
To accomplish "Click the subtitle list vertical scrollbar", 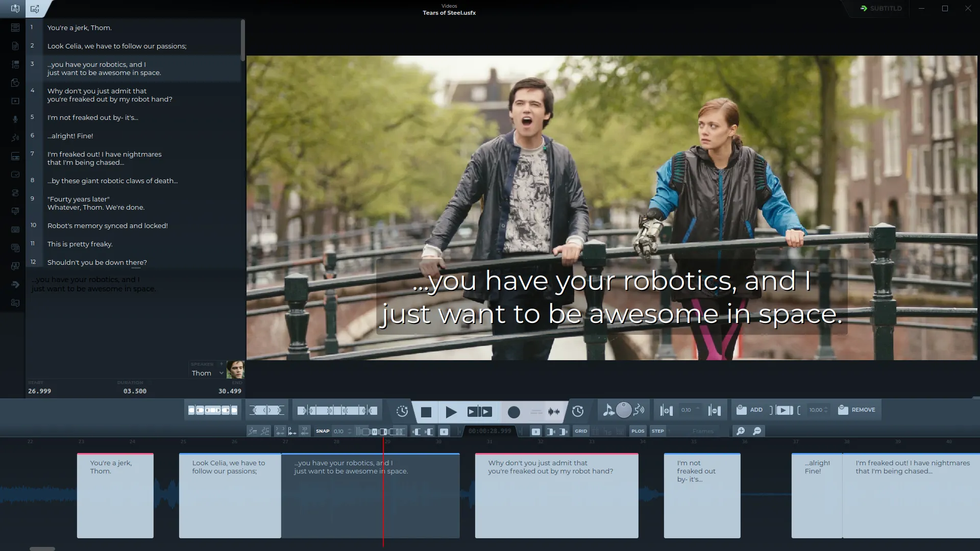I will [x=243, y=40].
